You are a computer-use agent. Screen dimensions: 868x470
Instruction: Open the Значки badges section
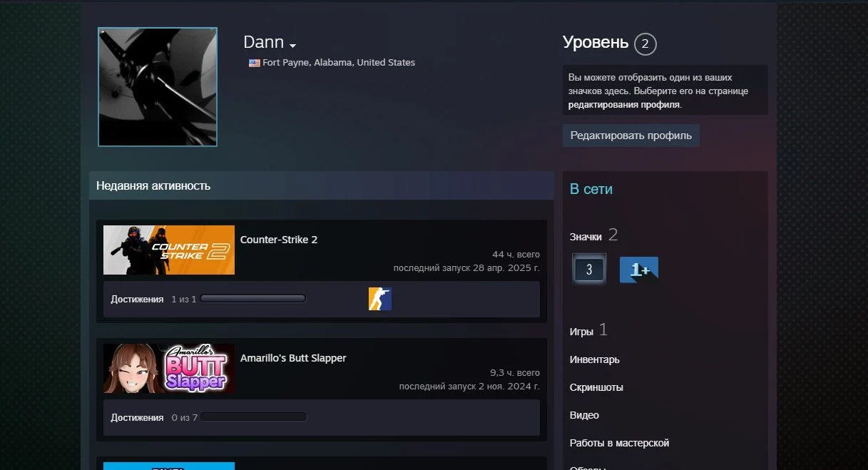(586, 237)
